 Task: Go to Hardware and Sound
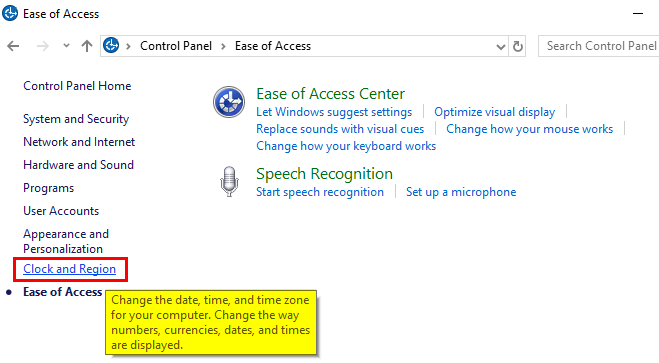(x=79, y=165)
